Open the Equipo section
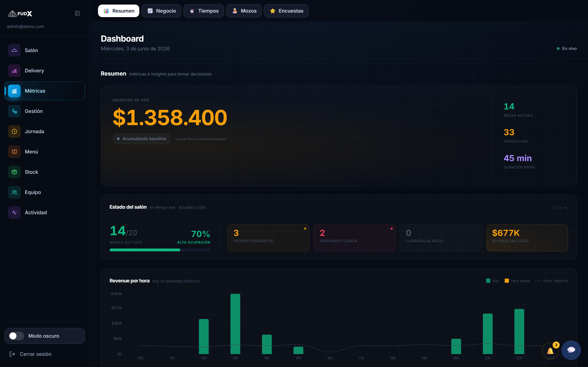Image resolution: width=588 pixels, height=367 pixels. tap(44, 192)
